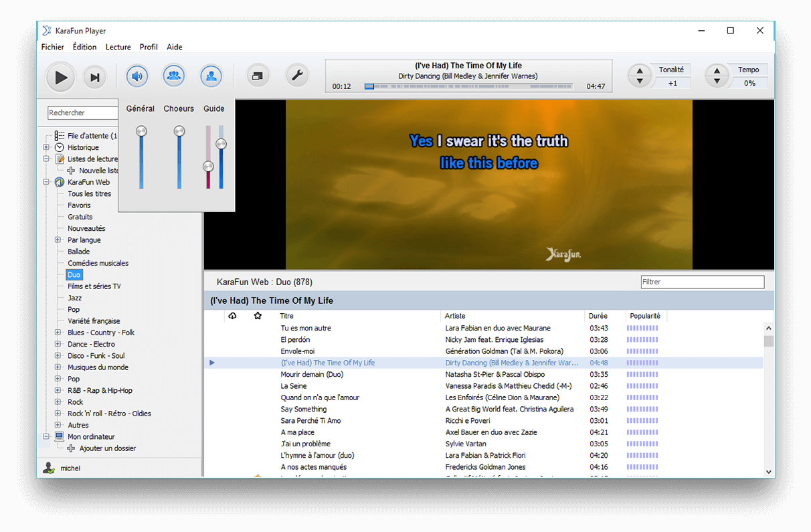
Task: Click the Choeurs volume slider handle
Action: [x=179, y=131]
